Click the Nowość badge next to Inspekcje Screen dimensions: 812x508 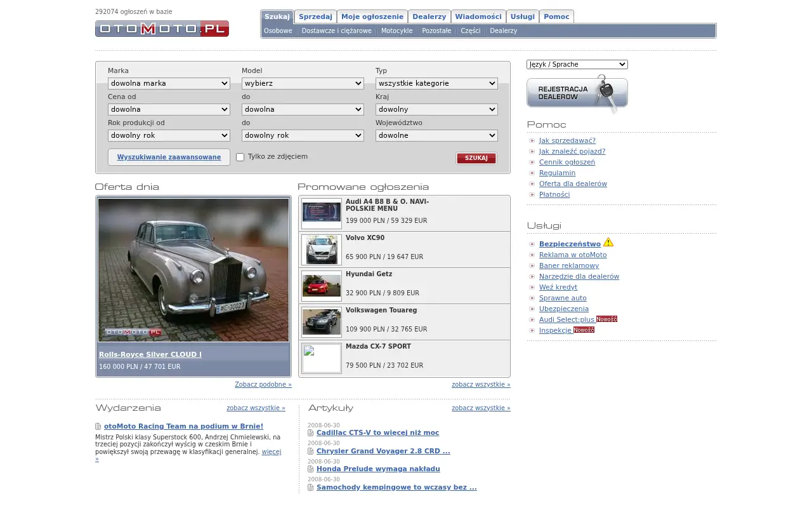pos(584,330)
